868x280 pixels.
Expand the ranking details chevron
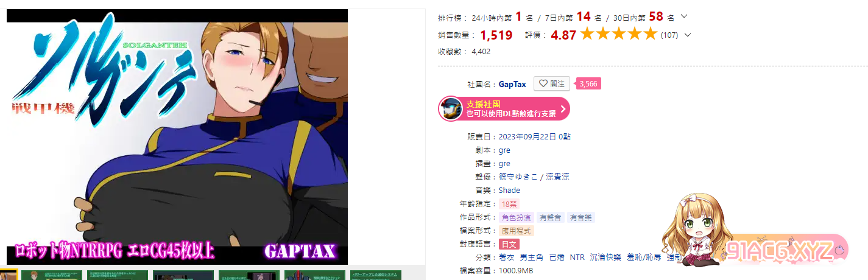[684, 16]
